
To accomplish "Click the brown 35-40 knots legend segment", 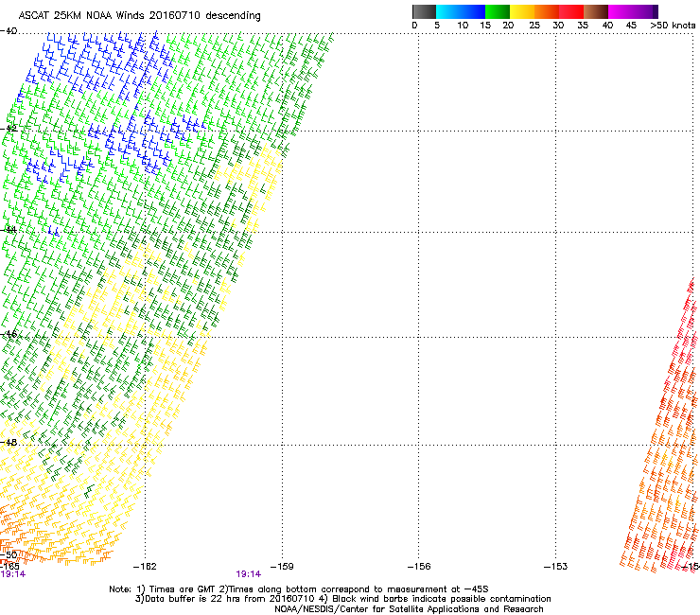I will pyautogui.click(x=596, y=11).
